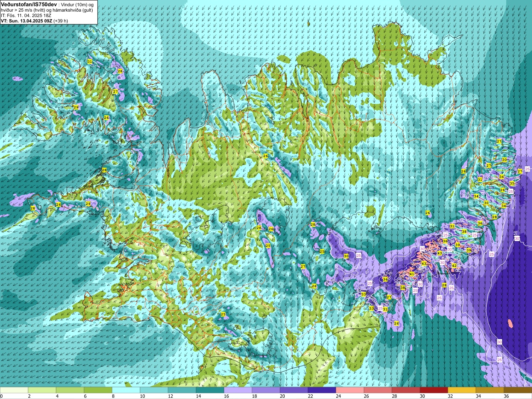Select the pale yellow 0–2 m/s legend swatch

(14, 390)
